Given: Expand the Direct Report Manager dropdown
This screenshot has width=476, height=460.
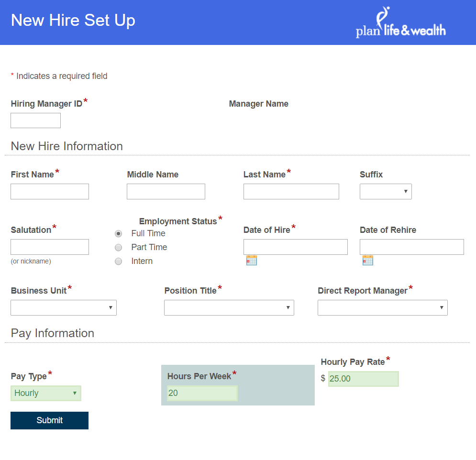Looking at the screenshot, I should 382,308.
